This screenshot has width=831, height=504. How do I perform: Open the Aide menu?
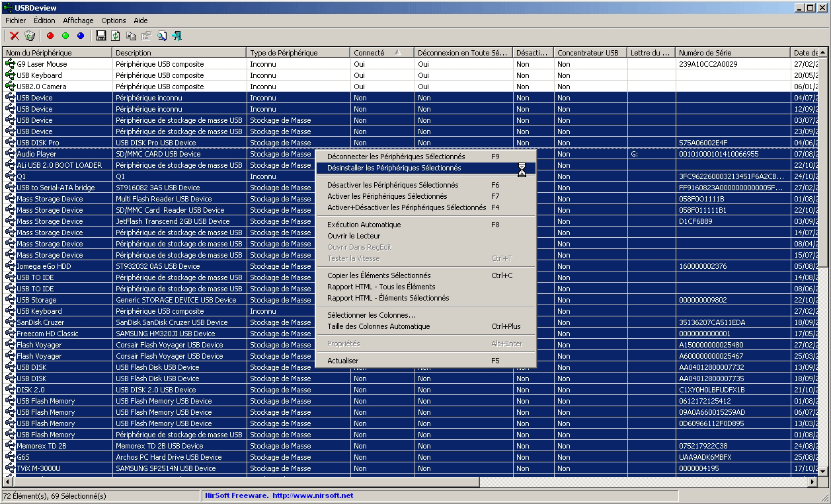click(140, 20)
